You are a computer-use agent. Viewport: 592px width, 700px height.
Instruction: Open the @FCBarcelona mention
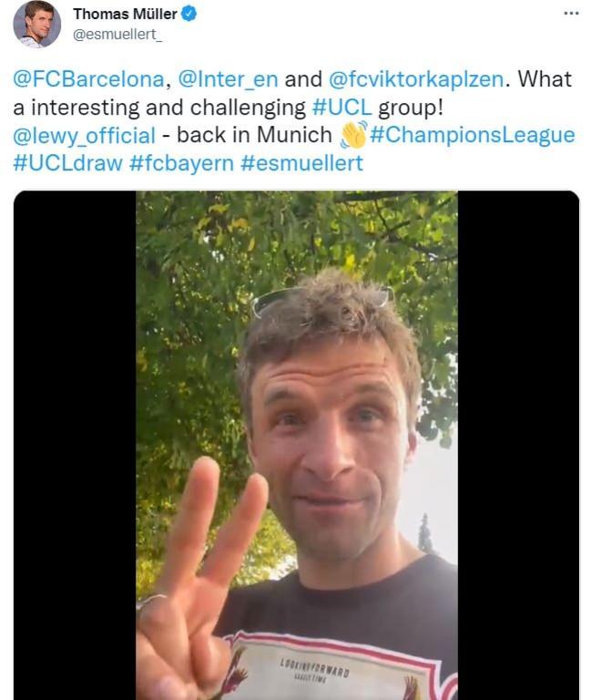click(x=88, y=79)
